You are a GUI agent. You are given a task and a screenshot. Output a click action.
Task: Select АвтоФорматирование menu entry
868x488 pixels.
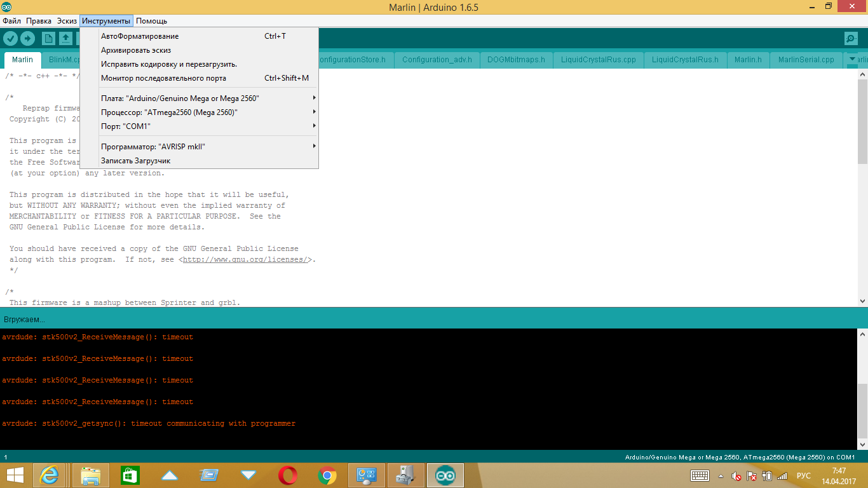coord(199,36)
